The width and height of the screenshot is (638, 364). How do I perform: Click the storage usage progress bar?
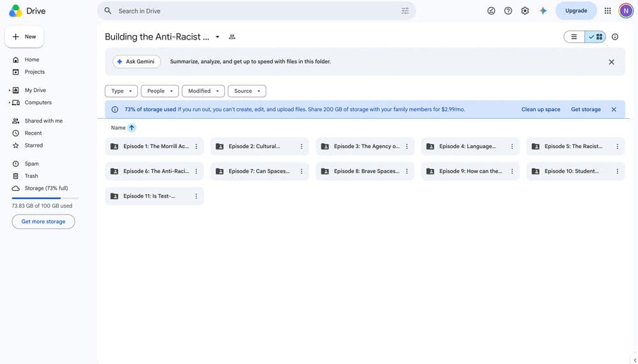tap(45, 198)
